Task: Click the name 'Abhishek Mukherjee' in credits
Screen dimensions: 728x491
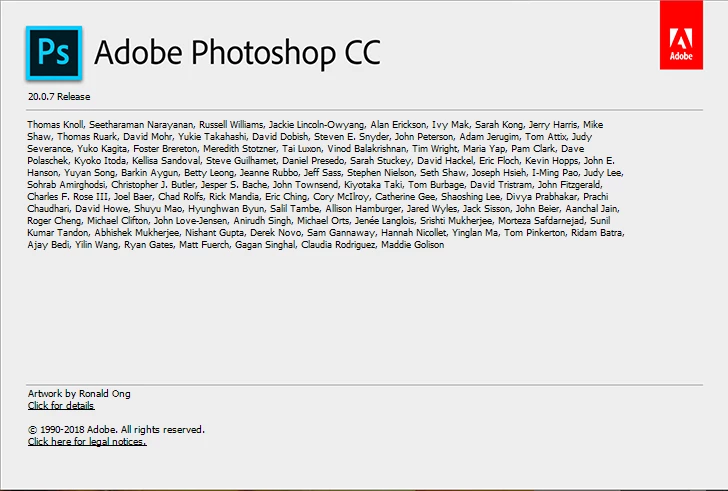Action: coord(136,233)
